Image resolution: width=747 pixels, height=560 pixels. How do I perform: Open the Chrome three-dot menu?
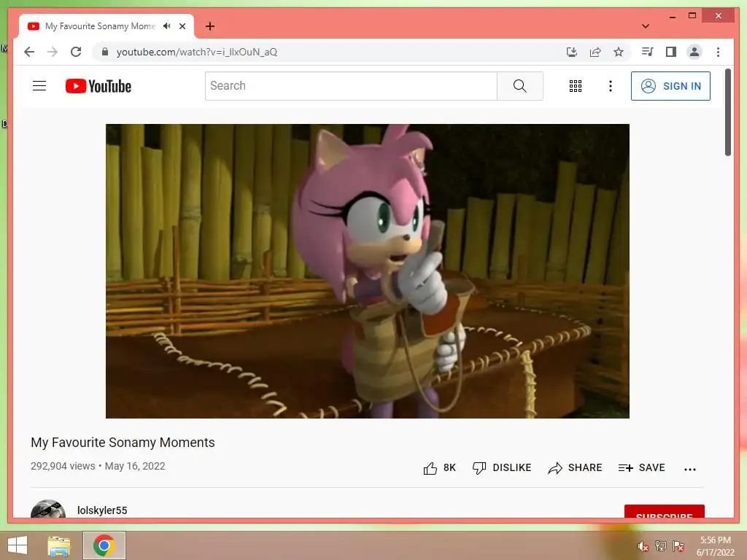pos(718,52)
